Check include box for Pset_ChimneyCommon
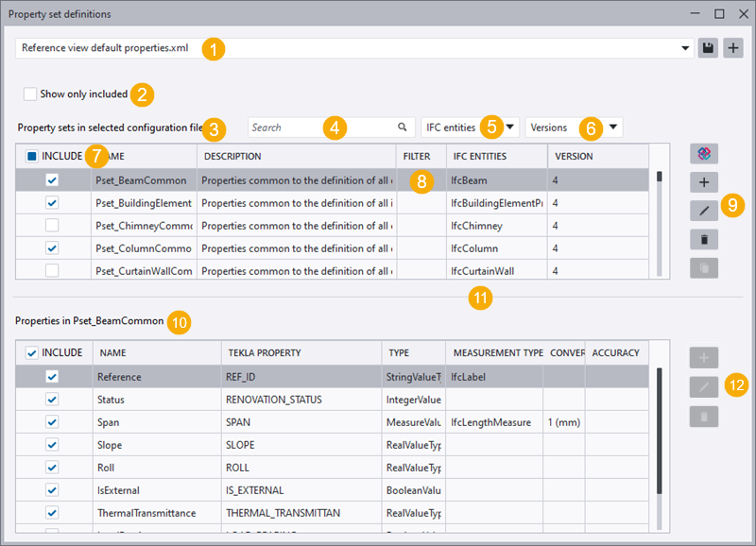The width and height of the screenshot is (756, 546). [52, 226]
